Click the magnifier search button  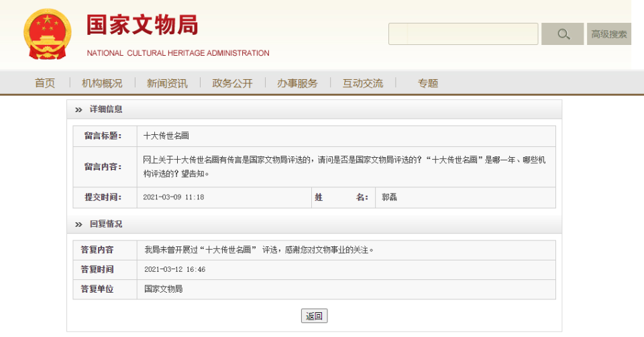tap(563, 34)
